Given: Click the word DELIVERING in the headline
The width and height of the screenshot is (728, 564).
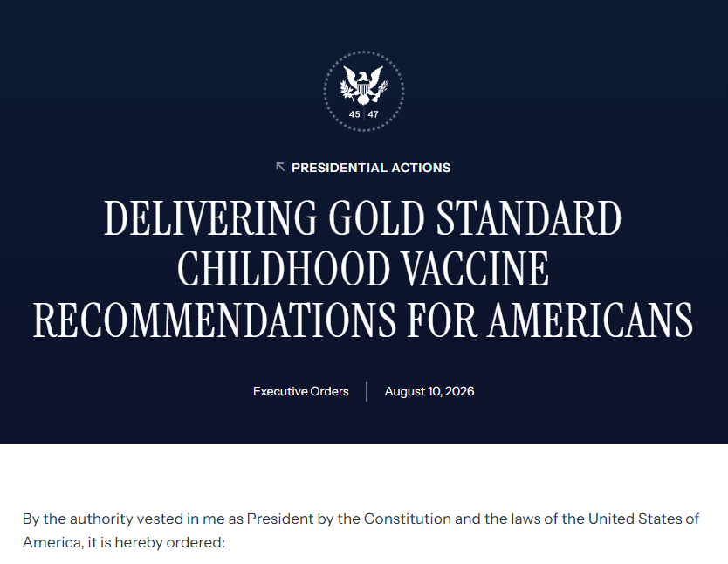Looking at the screenshot, I should 210,217.
